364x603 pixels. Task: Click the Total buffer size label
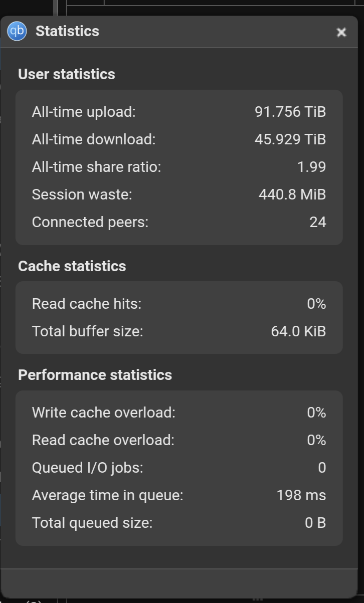pyautogui.click(x=88, y=331)
